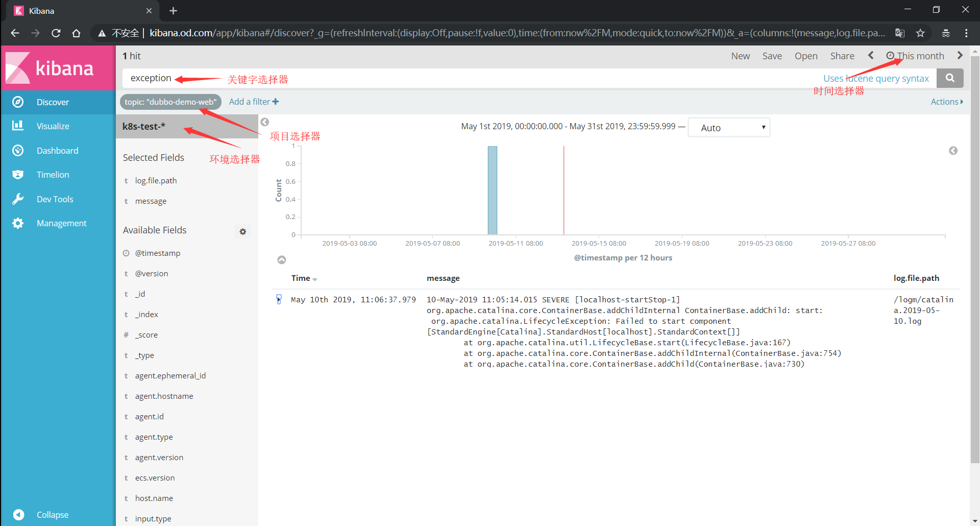Sort by the Time column

(304, 278)
